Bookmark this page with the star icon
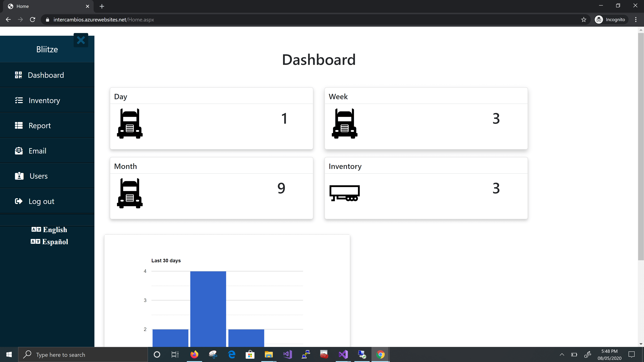 [x=583, y=20]
